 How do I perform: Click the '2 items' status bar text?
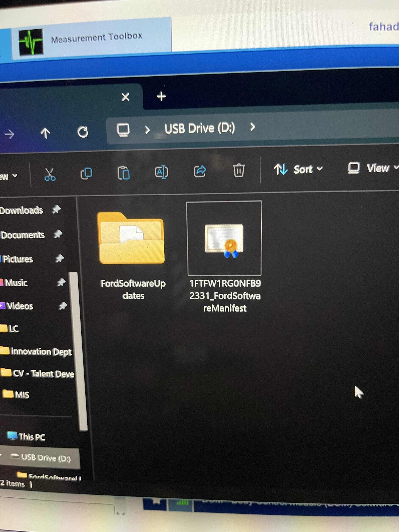[x=13, y=483]
